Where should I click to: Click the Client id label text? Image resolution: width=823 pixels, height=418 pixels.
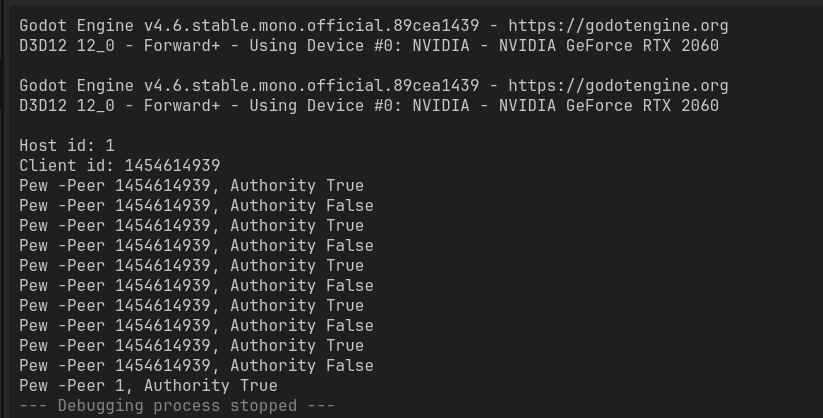coord(62,166)
